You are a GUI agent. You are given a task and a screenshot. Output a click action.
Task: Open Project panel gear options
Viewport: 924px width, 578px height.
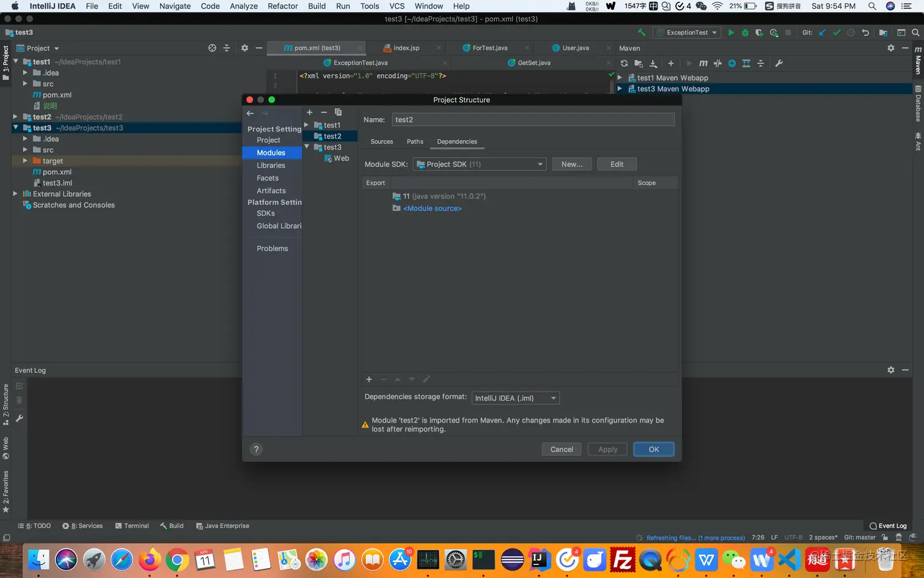pos(244,48)
